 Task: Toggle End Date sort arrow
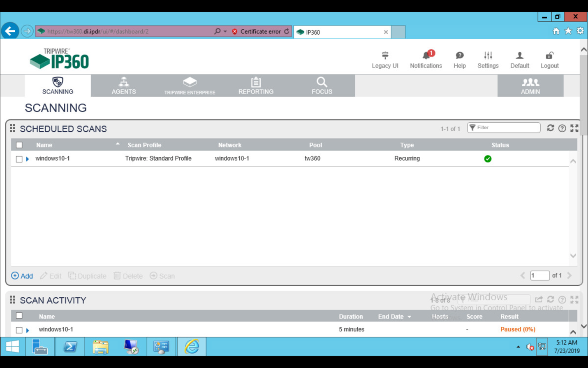[x=409, y=317]
